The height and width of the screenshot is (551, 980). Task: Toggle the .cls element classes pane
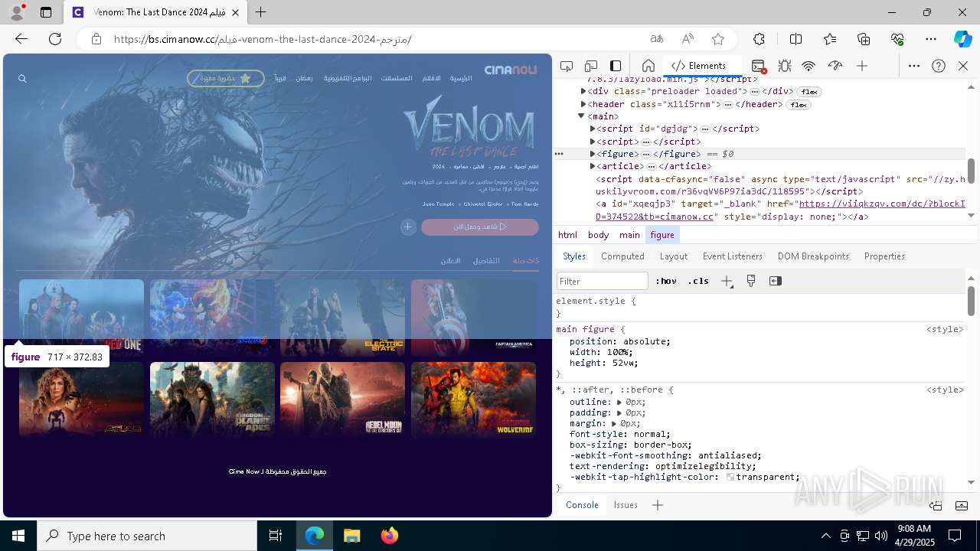coord(698,281)
